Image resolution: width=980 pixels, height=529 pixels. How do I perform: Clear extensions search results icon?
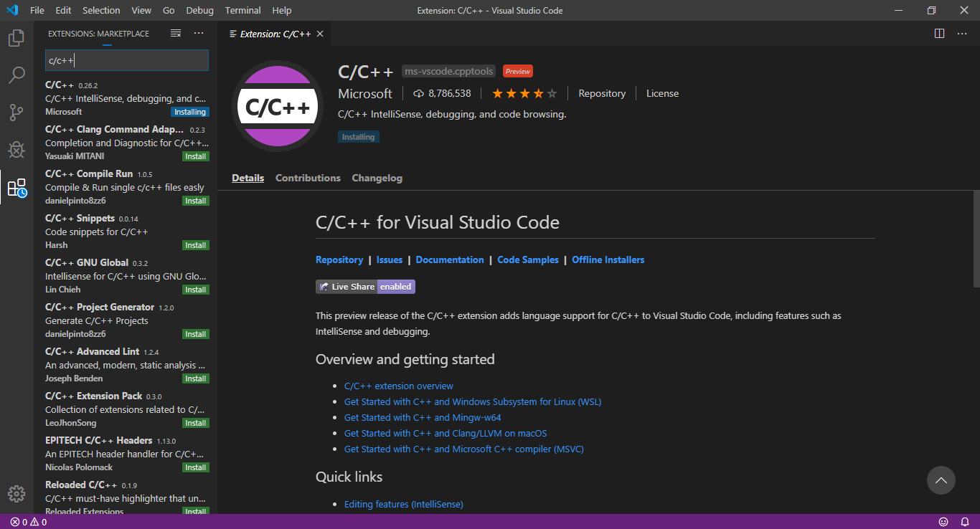[x=176, y=34]
